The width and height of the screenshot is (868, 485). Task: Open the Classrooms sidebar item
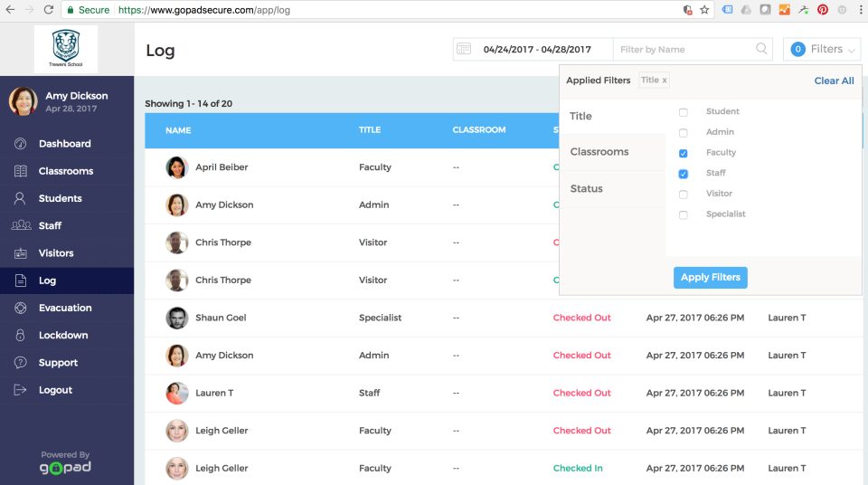(x=67, y=171)
